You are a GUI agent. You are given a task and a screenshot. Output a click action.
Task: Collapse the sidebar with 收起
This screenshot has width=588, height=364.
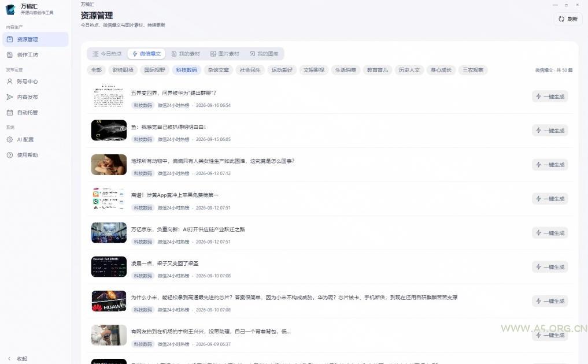17,358
